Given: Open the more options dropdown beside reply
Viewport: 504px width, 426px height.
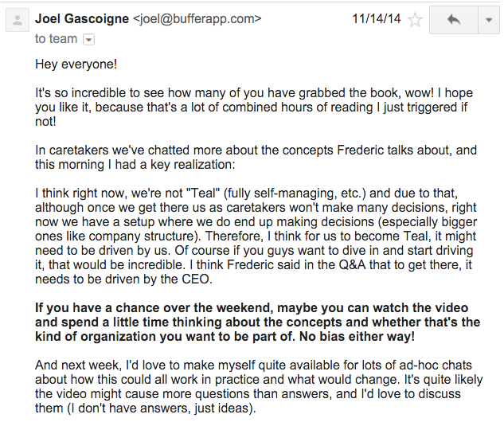Looking at the screenshot, I should point(489,20).
